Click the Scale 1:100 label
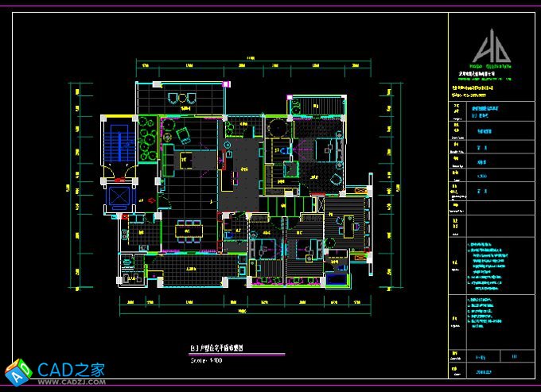 (x=207, y=359)
